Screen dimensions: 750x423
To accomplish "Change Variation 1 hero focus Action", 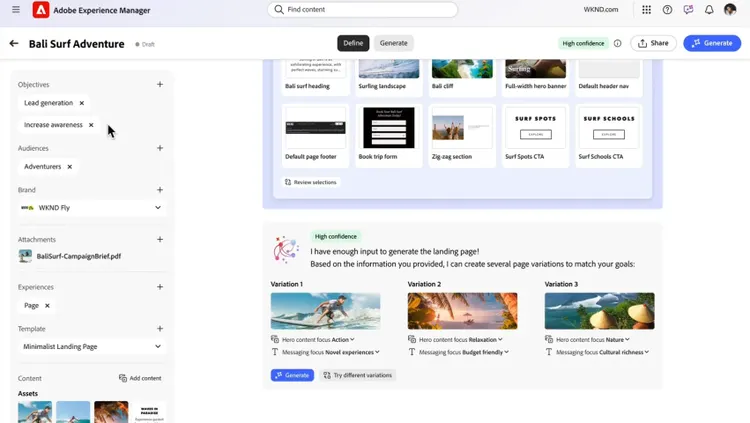I will point(343,339).
